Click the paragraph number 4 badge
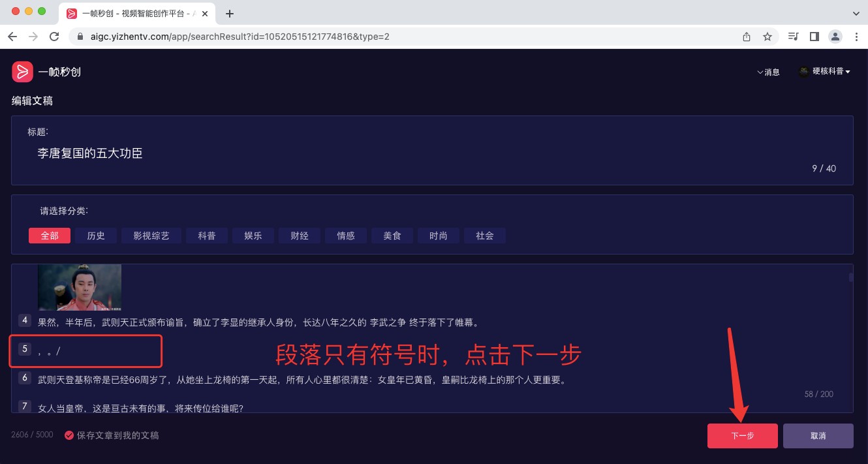Viewport: 868px width, 464px height. coord(25,320)
